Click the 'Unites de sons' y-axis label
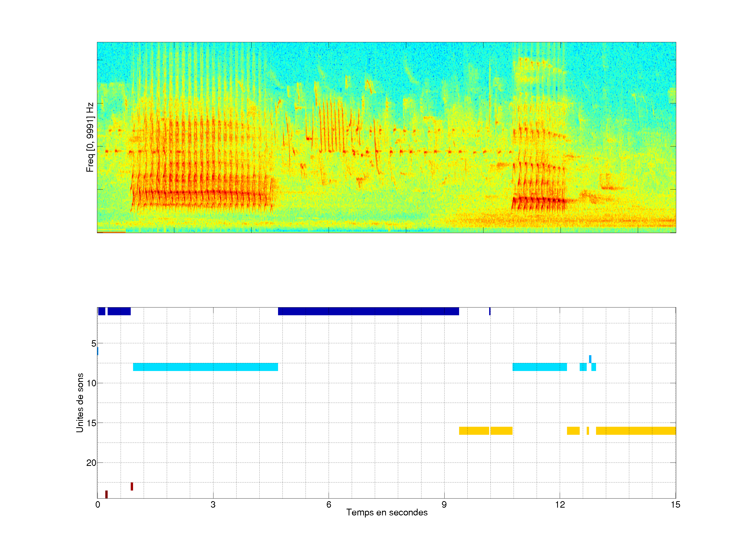747x560 pixels. [x=80, y=403]
